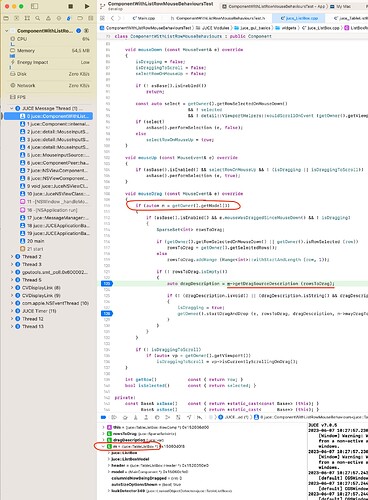Open the juce_TableListBox tab

(x=351, y=18)
